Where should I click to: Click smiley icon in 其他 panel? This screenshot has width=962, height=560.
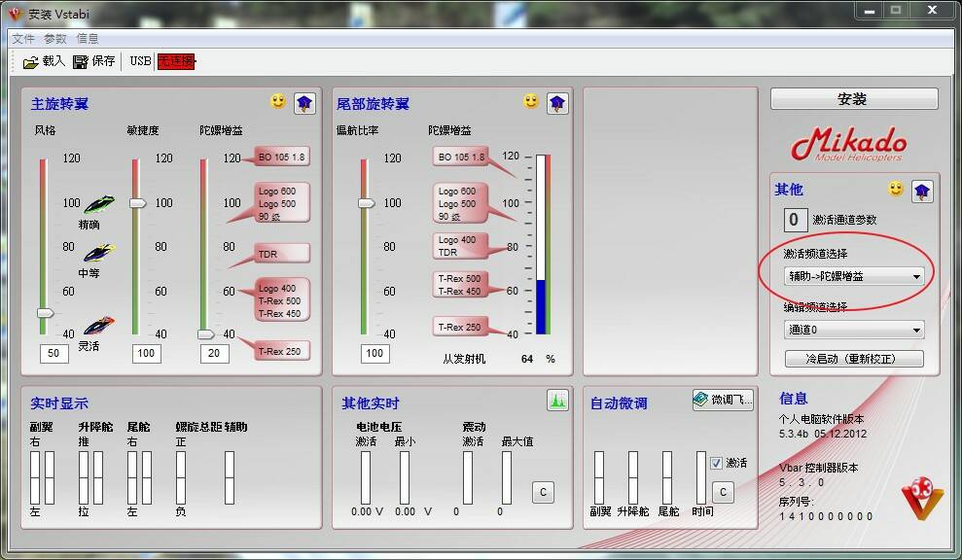pos(896,189)
